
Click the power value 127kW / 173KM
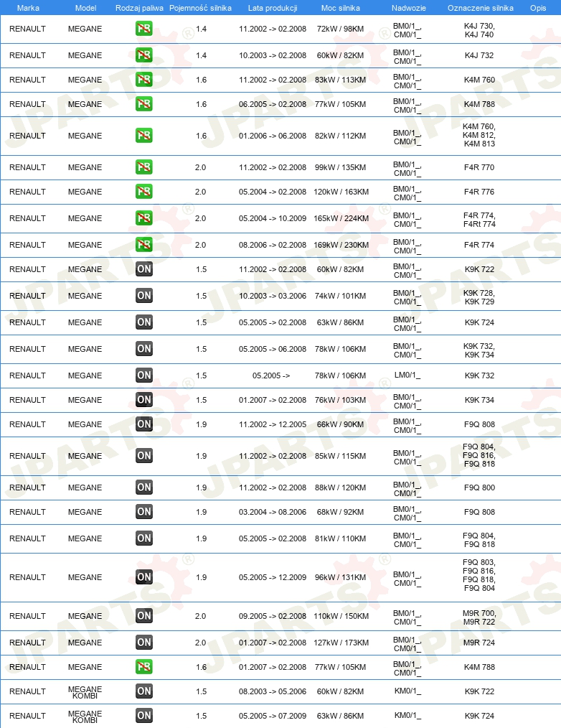pos(341,643)
